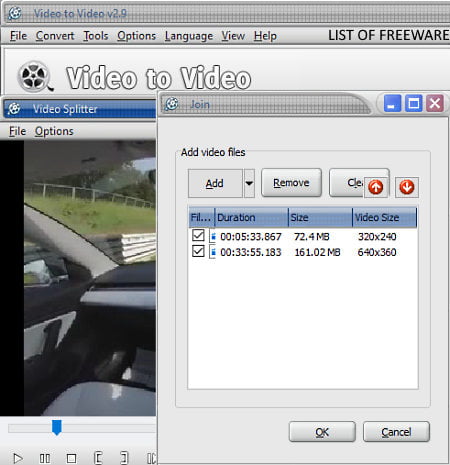The image size is (450, 465).
Task: Open the Tools menu
Action: [x=96, y=36]
